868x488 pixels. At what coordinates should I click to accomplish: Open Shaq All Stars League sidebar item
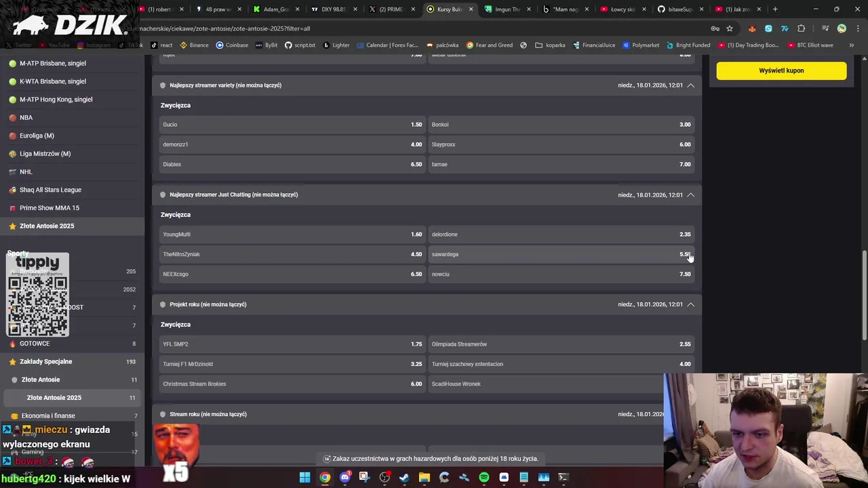71,190
